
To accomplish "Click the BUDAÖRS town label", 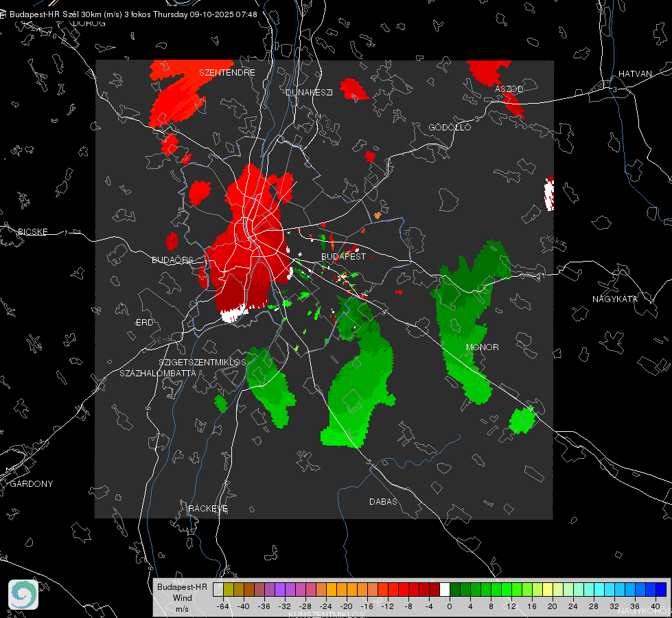I will pos(172,260).
